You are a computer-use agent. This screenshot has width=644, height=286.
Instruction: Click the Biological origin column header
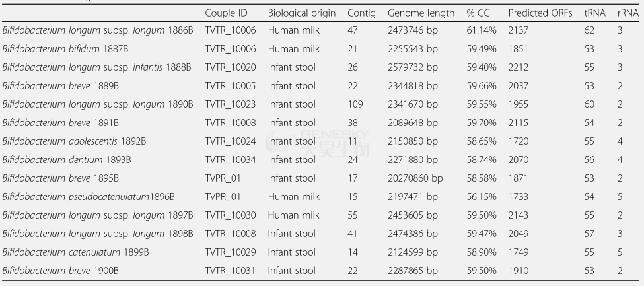(302, 13)
